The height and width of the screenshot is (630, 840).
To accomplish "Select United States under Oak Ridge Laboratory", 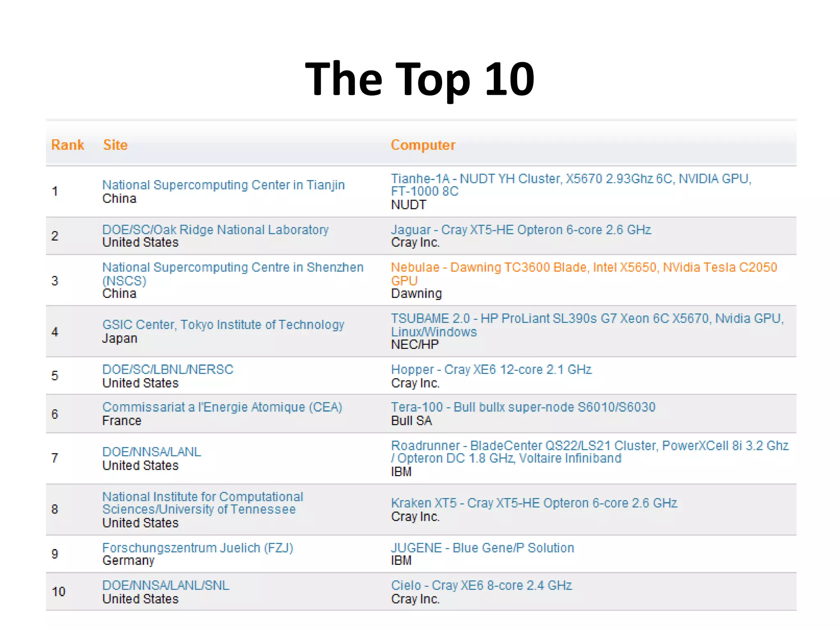I will click(141, 242).
